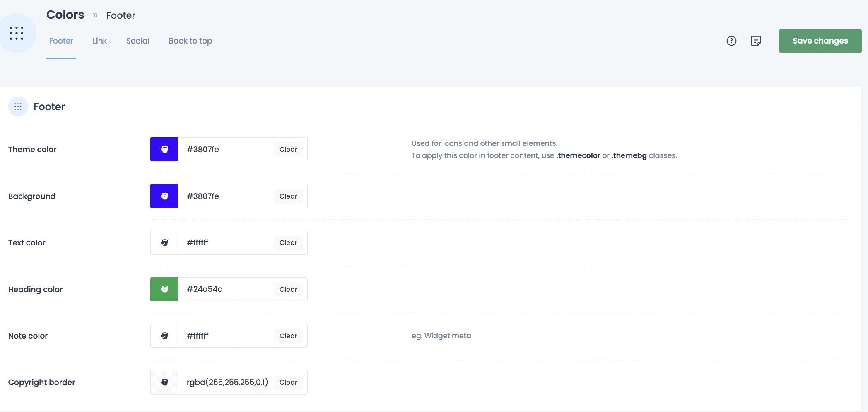The image size is (868, 412).
Task: Click the Footer breadcrumb text
Action: pyautogui.click(x=121, y=15)
